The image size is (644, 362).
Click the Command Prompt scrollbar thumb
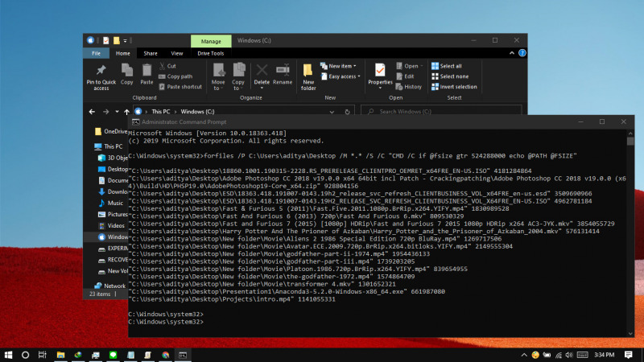[630, 140]
